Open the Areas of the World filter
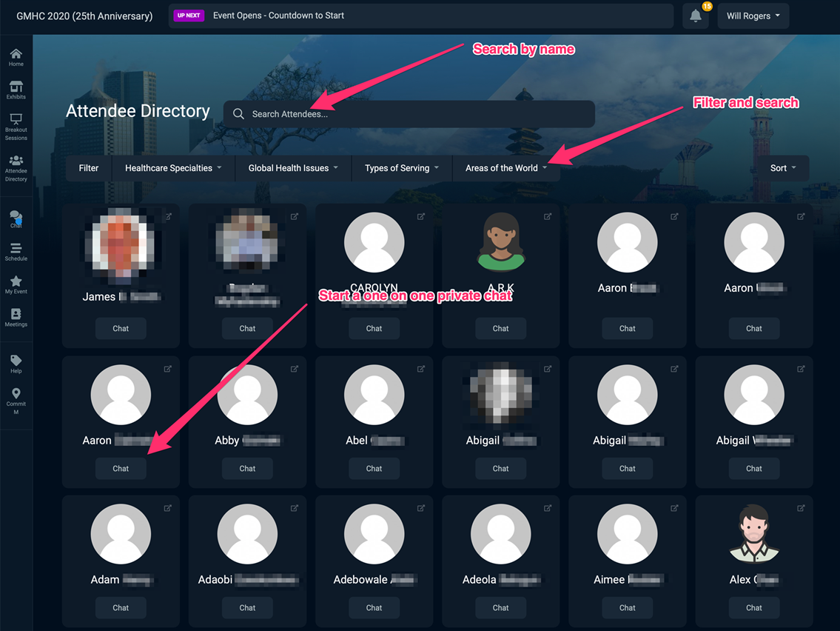Screen dimensions: 840x631 (506, 168)
